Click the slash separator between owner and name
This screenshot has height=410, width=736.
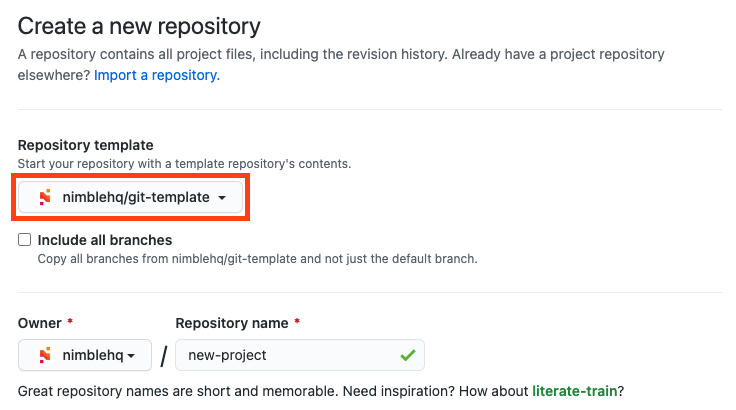[x=163, y=357]
